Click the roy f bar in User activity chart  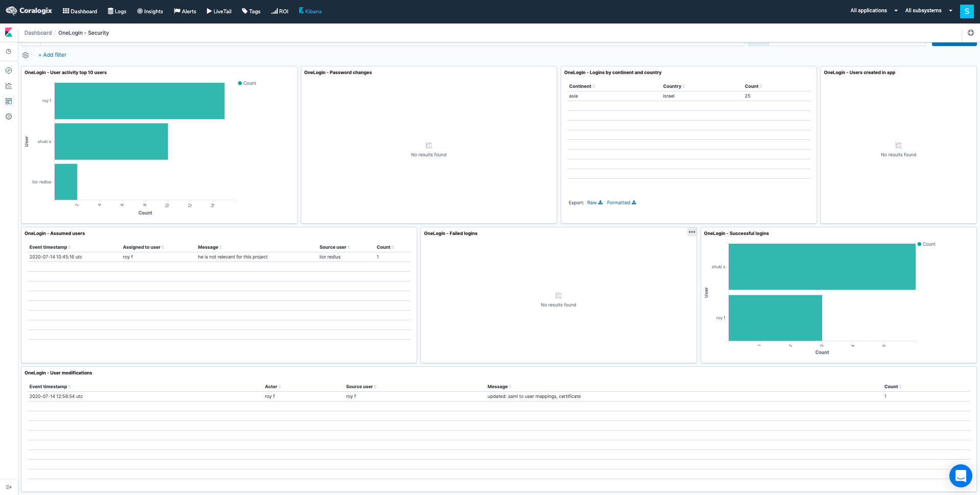pyautogui.click(x=139, y=101)
